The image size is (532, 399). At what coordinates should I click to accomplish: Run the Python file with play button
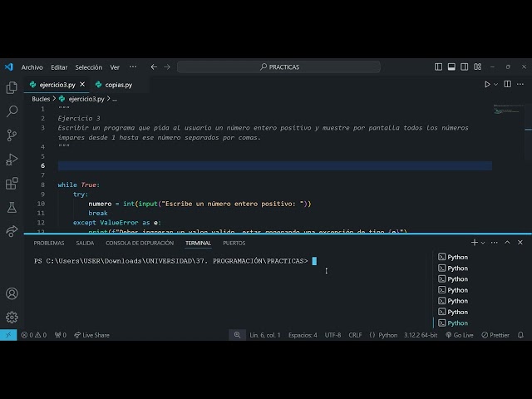click(487, 84)
